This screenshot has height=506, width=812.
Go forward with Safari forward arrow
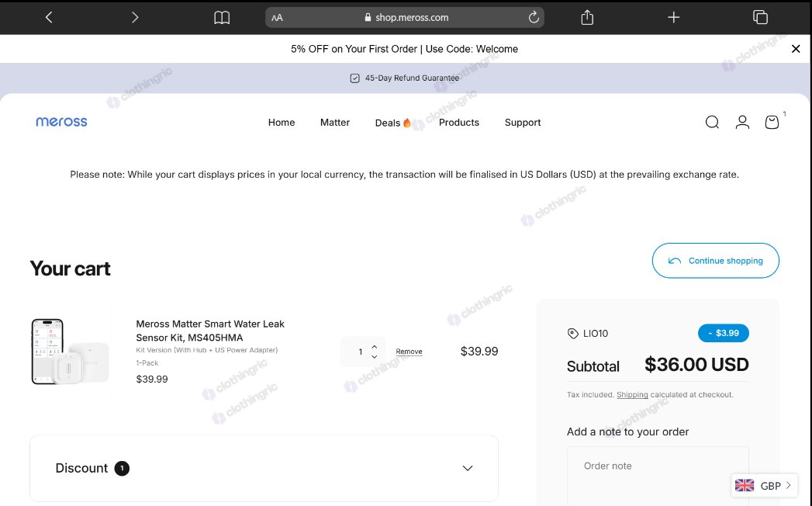tap(135, 18)
